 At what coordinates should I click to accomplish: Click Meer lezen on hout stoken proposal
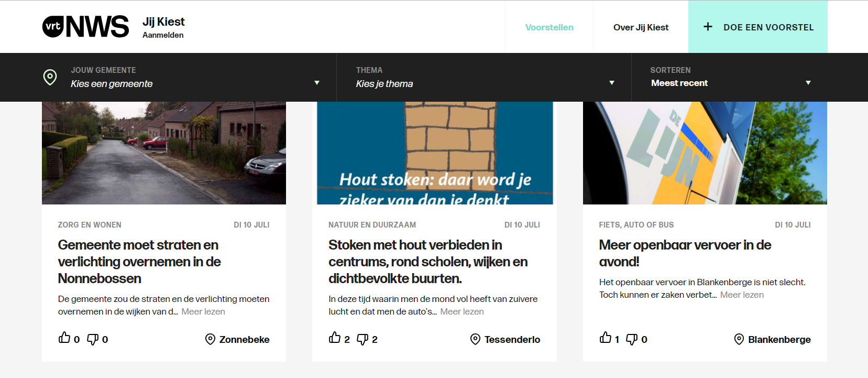[x=462, y=311]
